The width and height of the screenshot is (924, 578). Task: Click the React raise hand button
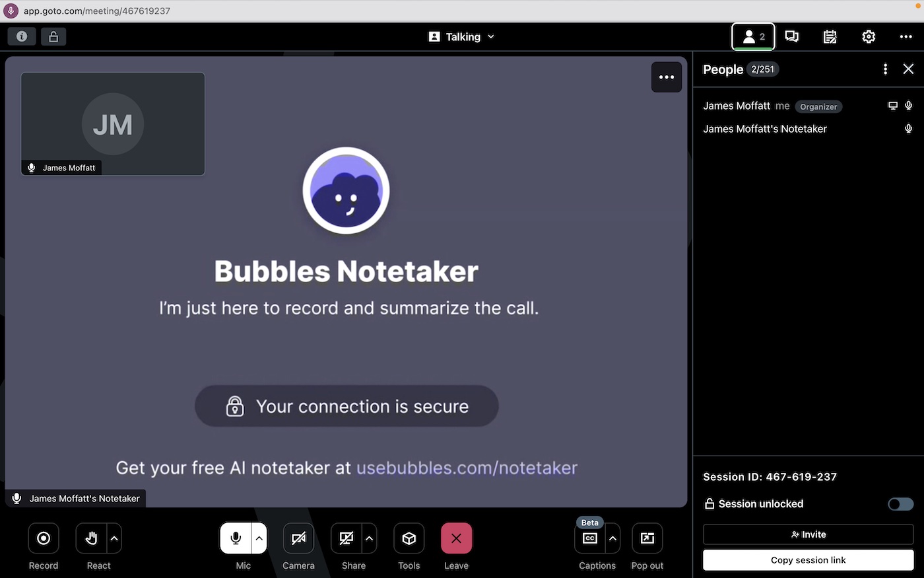pyautogui.click(x=91, y=538)
